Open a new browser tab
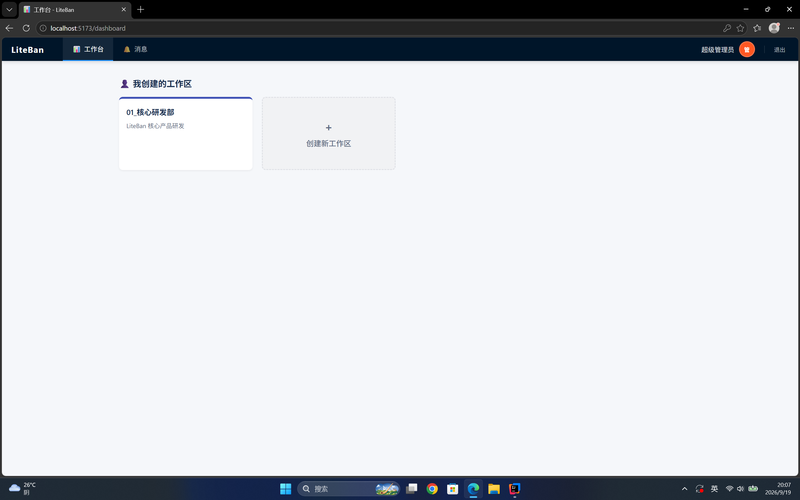This screenshot has width=800, height=500. coord(140,9)
